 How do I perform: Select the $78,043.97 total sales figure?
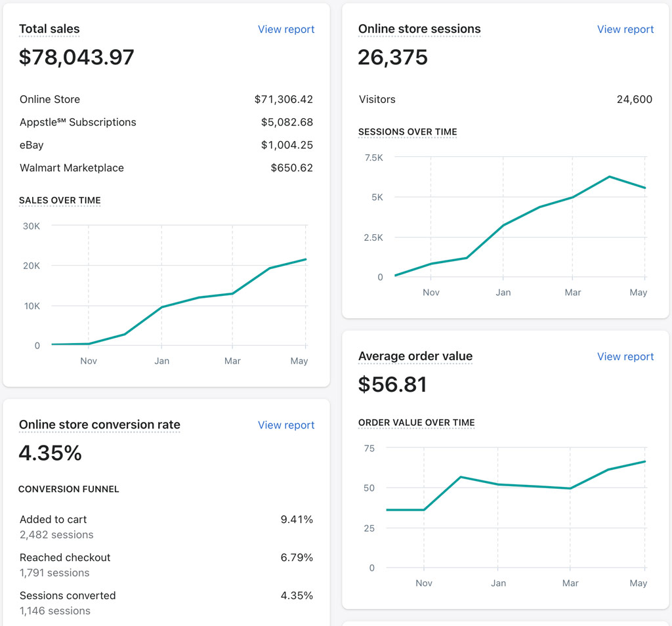tap(76, 57)
